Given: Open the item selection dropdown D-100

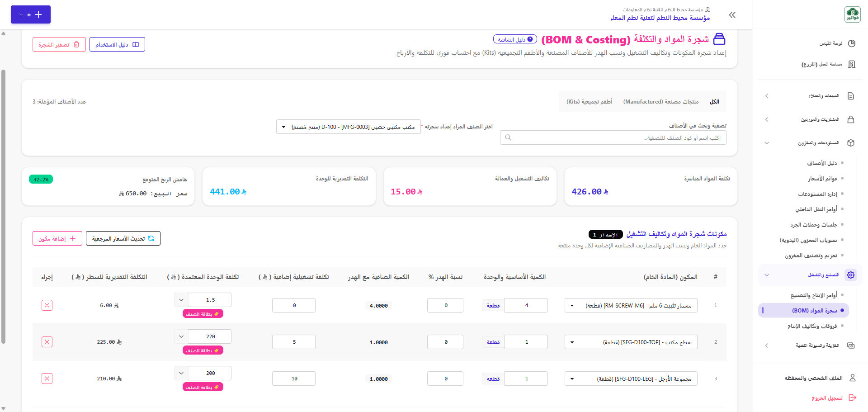Looking at the screenshot, I should 348,127.
